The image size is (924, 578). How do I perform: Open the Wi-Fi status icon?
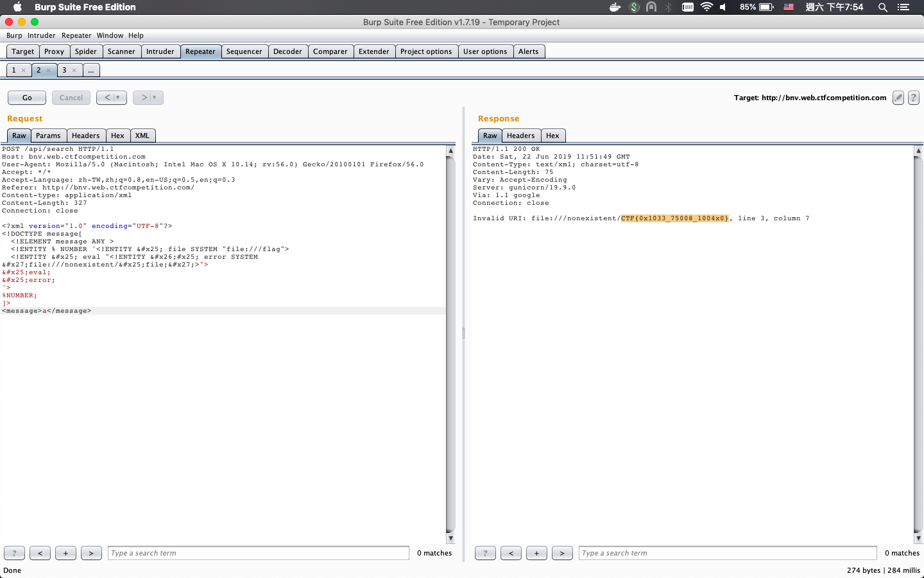click(x=706, y=7)
